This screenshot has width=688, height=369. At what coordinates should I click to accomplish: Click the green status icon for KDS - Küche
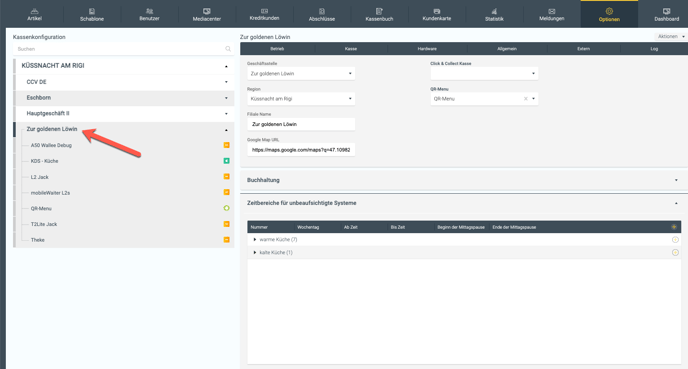click(226, 161)
